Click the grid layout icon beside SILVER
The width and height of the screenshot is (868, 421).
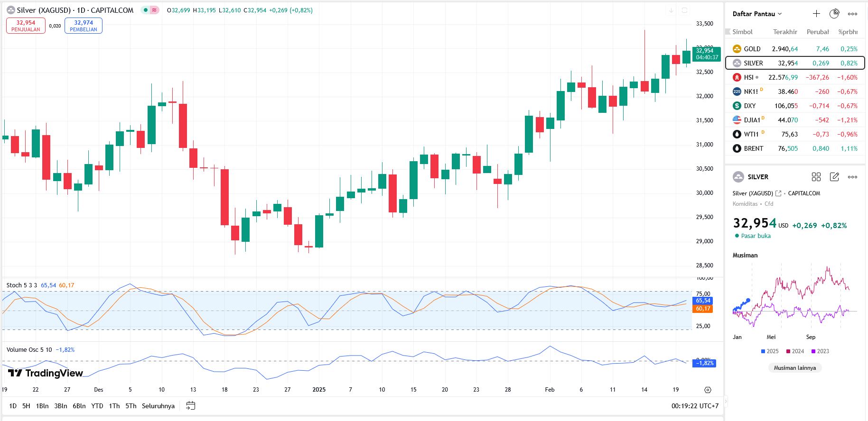[816, 177]
